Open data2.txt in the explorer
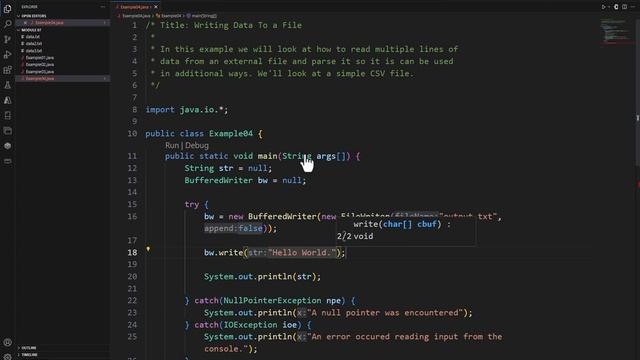 tap(33, 44)
